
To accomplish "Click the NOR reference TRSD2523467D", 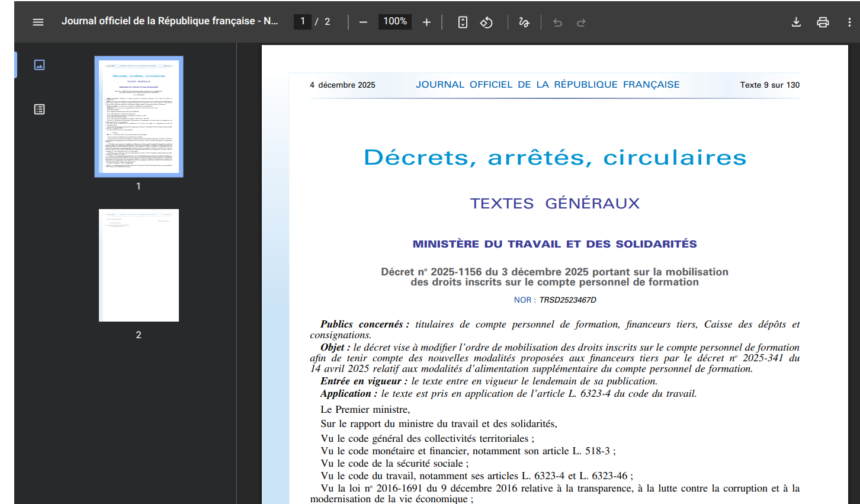I will coord(567,300).
